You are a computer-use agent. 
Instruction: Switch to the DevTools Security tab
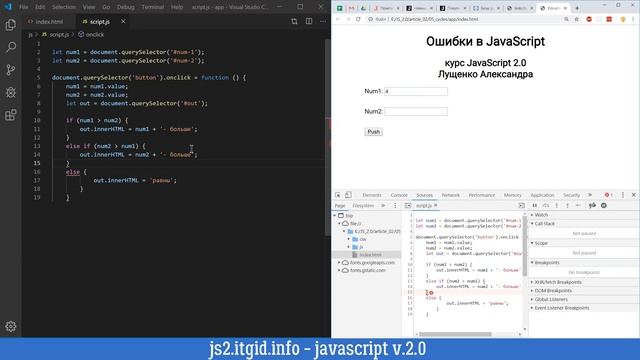[x=571, y=195]
